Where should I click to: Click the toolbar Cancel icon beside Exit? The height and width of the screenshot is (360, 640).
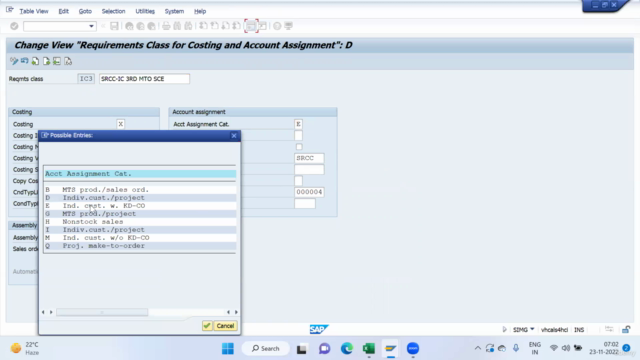(x=151, y=26)
